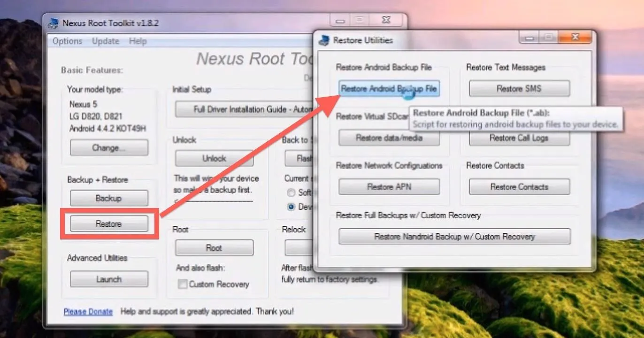Select the Soft-Bricked radio button
This screenshot has width=644, height=338.
coord(291,192)
